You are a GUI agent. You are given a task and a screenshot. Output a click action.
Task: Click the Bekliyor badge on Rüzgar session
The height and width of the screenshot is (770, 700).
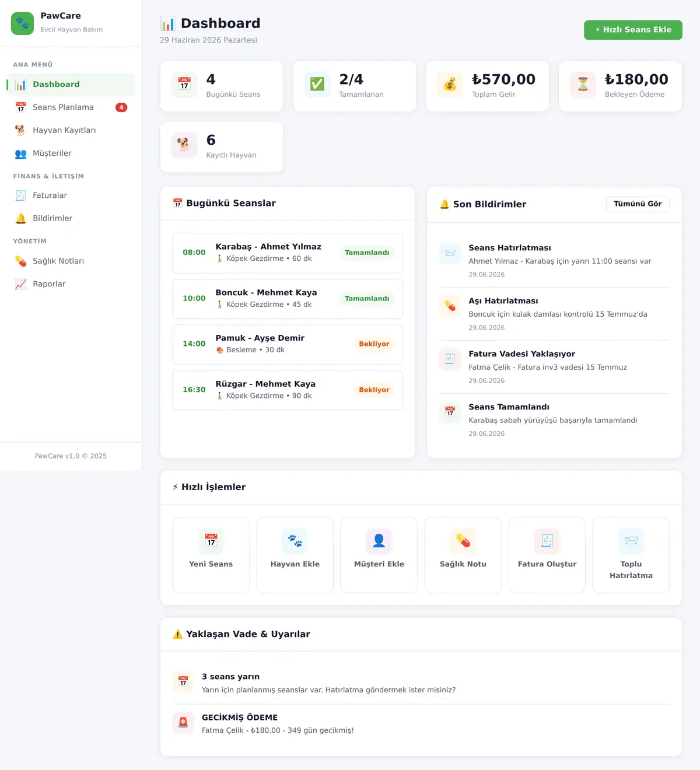(x=374, y=390)
